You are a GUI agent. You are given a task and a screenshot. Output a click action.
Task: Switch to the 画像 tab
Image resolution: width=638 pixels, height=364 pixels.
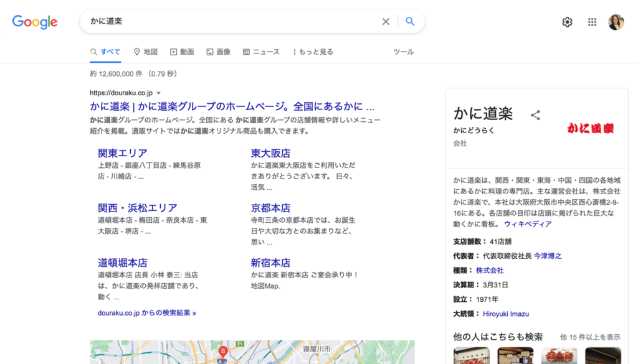click(x=219, y=52)
